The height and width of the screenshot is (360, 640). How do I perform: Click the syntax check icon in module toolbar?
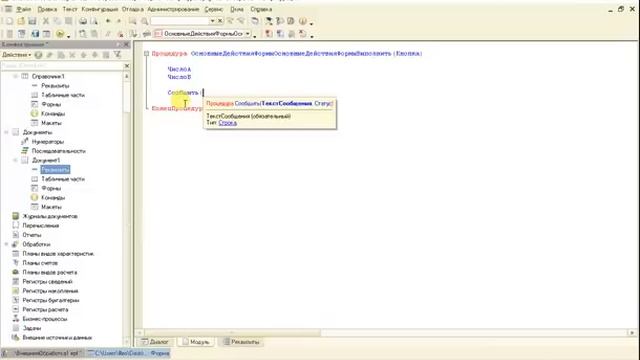133,34
